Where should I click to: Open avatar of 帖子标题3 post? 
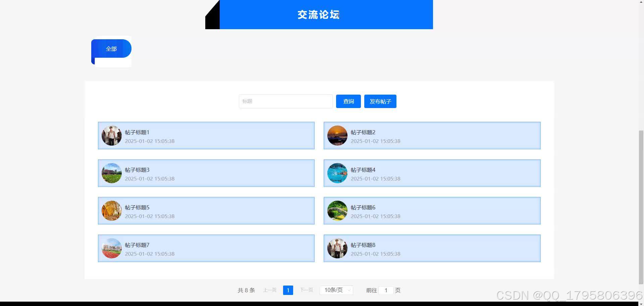[x=112, y=173]
